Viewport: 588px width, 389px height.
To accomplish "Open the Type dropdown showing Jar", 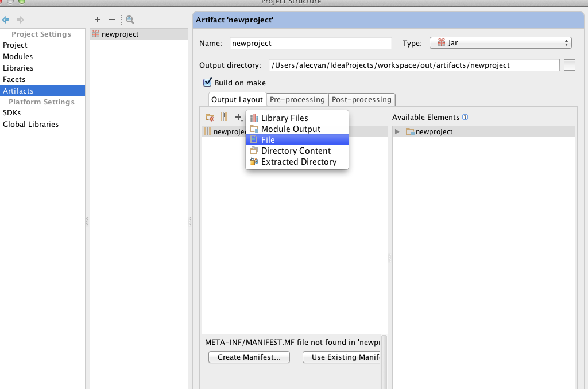I will (501, 42).
